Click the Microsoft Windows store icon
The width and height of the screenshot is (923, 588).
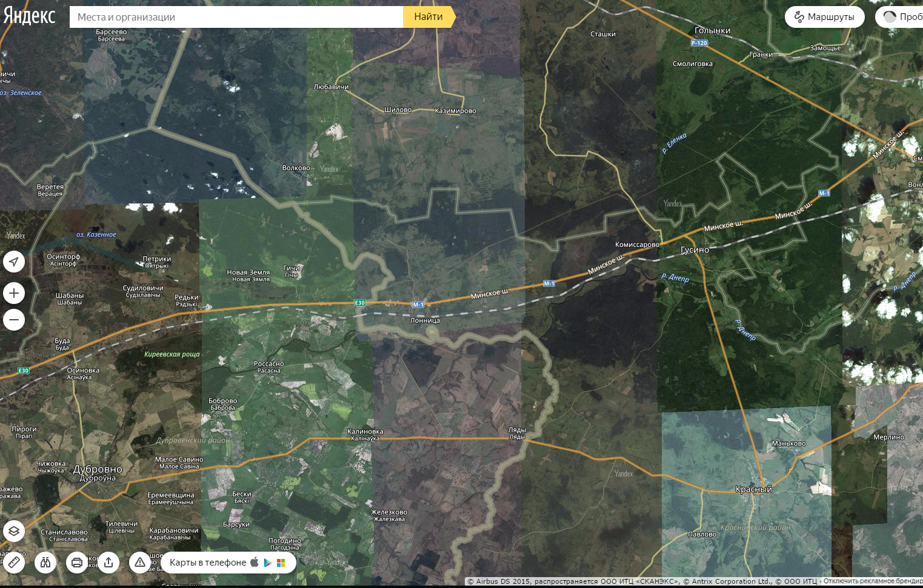click(x=281, y=563)
